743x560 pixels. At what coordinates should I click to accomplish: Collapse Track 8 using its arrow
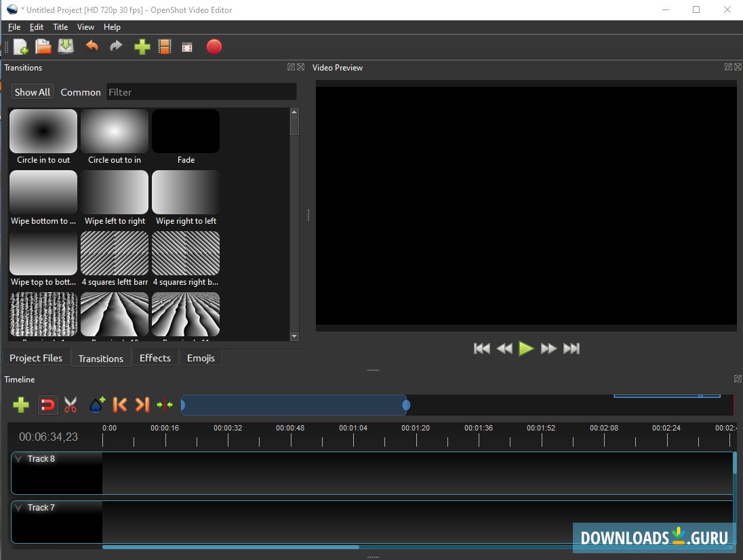pyautogui.click(x=18, y=458)
